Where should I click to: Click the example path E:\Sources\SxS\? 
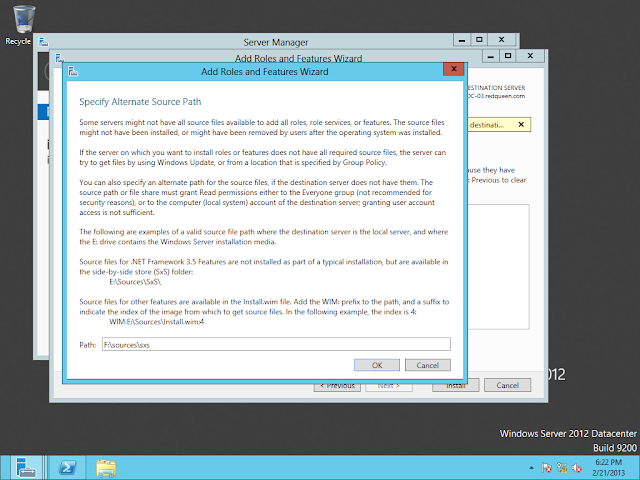[135, 282]
